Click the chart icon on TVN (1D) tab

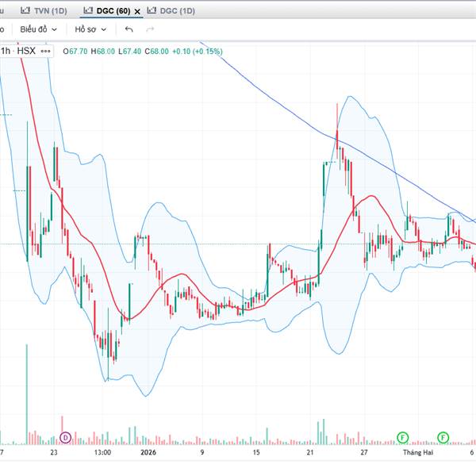pyautogui.click(x=25, y=10)
